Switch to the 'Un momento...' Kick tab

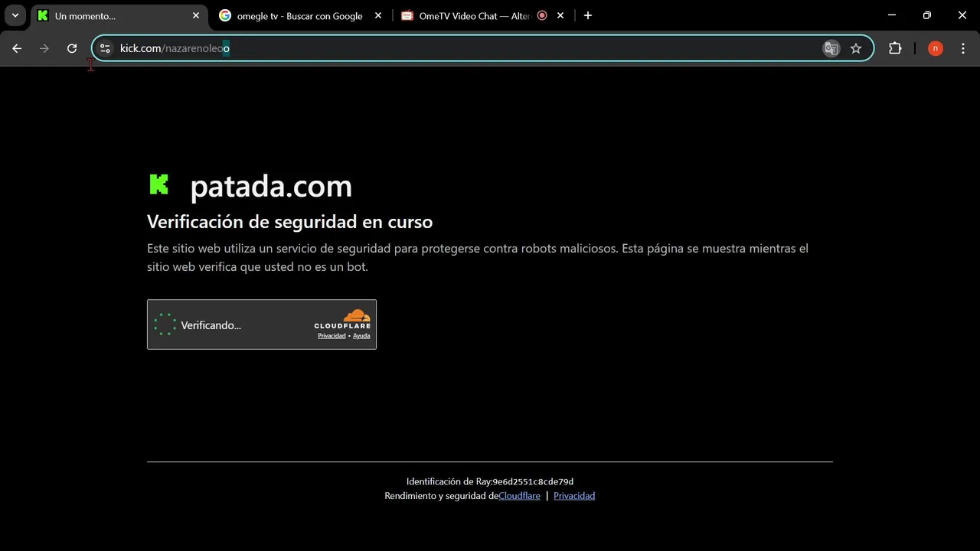pyautogui.click(x=119, y=15)
